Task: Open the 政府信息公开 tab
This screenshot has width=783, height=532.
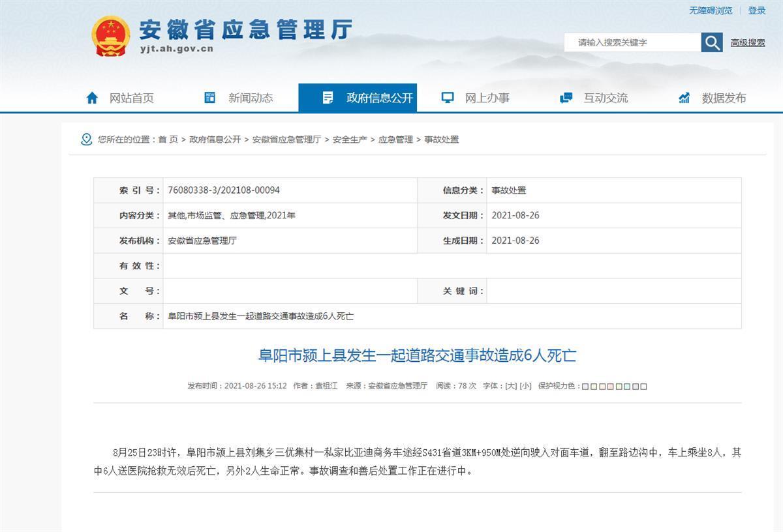Action: [x=379, y=98]
